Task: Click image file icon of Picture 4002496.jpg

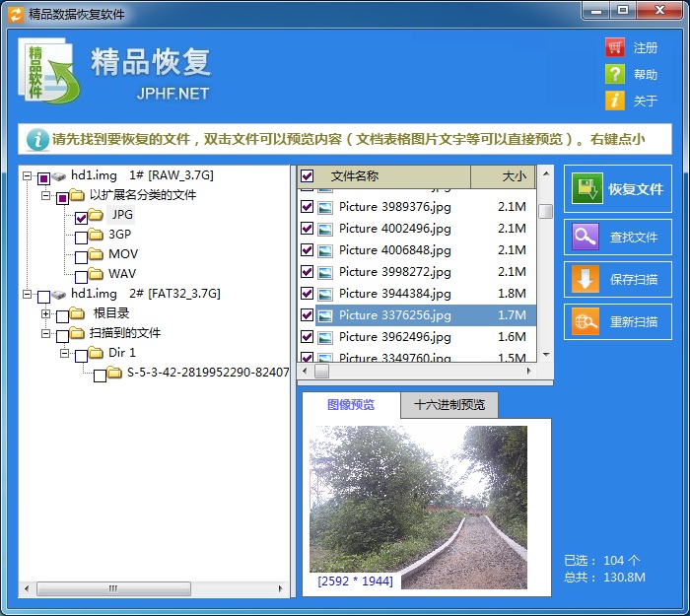Action: (325, 229)
